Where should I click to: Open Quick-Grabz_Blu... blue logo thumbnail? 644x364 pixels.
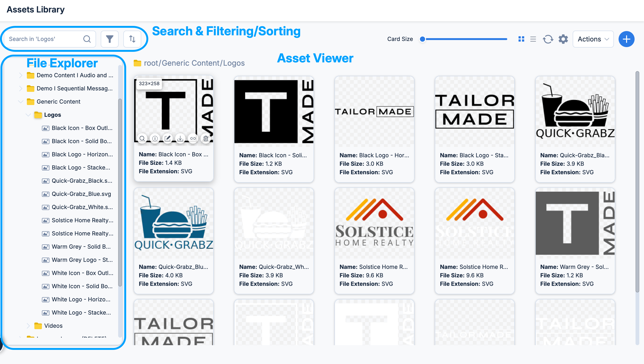click(173, 223)
